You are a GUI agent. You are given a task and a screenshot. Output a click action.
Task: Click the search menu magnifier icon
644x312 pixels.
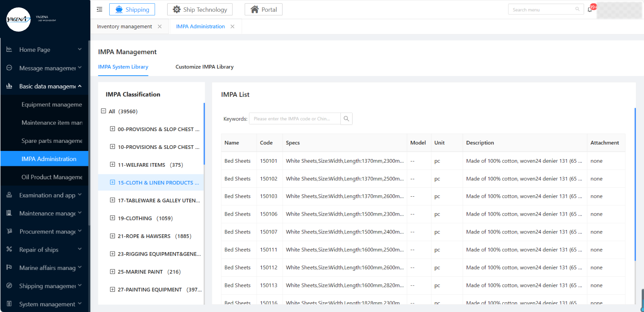click(577, 9)
